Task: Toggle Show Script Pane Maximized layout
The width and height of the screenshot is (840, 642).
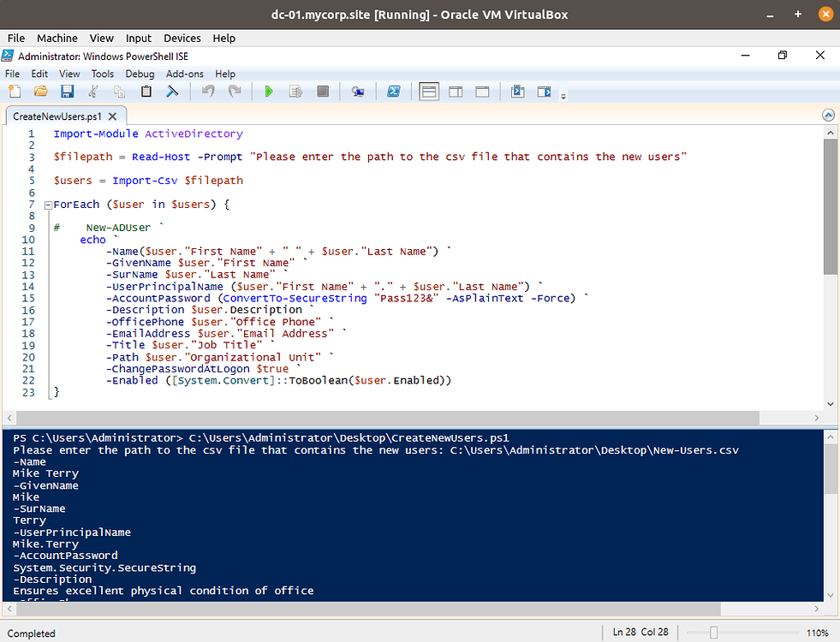Action: [482, 92]
